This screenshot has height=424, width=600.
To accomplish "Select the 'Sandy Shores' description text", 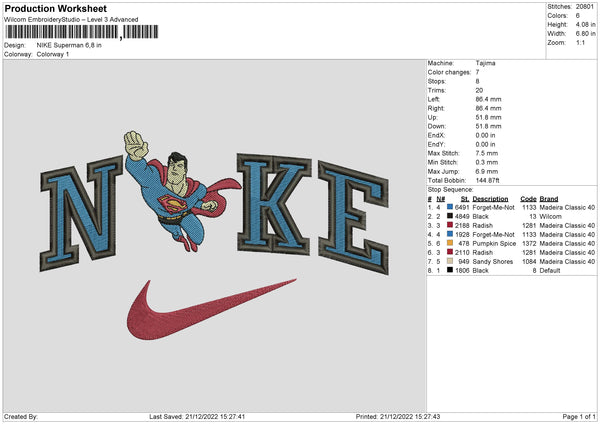I will [x=492, y=261].
